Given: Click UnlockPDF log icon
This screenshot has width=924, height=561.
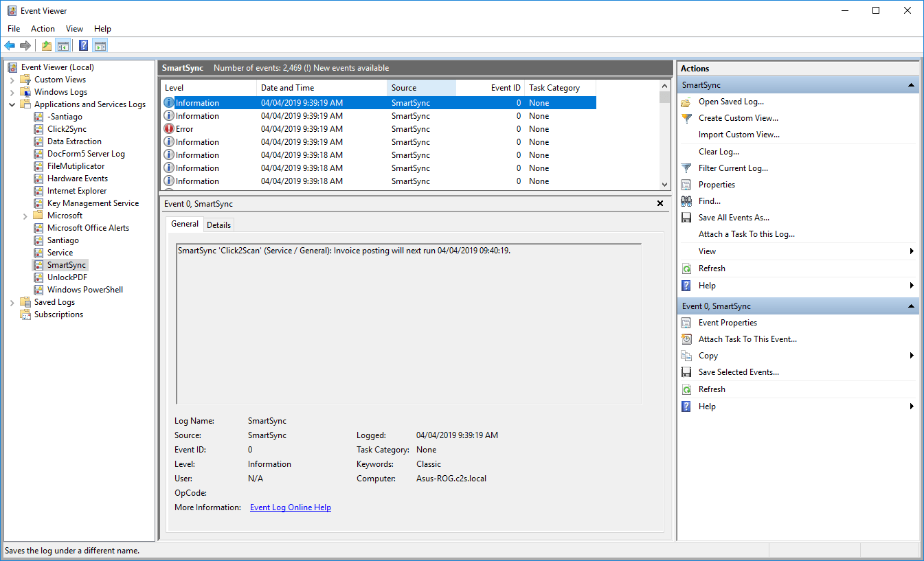Looking at the screenshot, I should (38, 277).
